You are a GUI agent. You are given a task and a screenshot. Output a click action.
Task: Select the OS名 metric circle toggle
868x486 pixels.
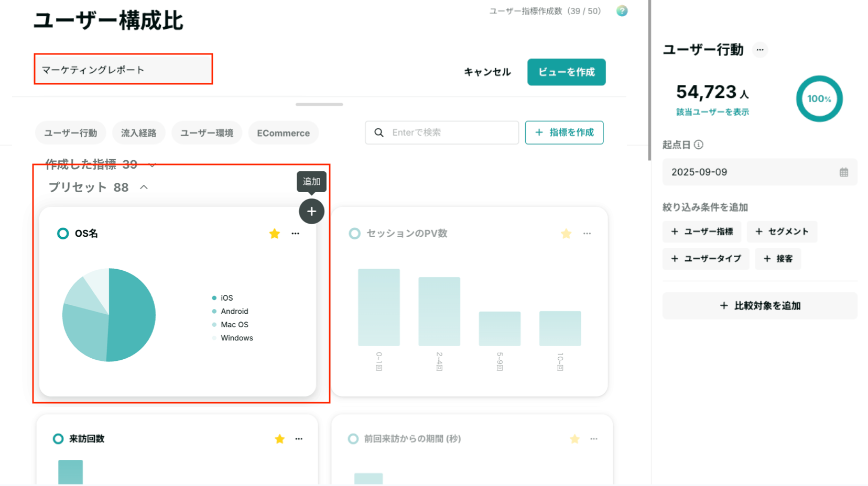(x=63, y=234)
